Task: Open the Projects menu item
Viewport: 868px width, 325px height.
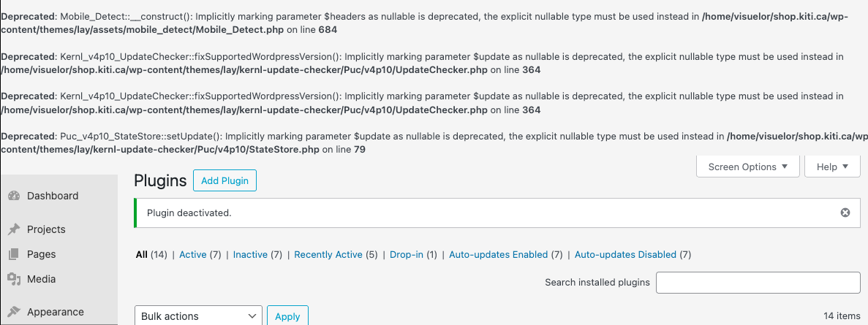Action: 46,229
